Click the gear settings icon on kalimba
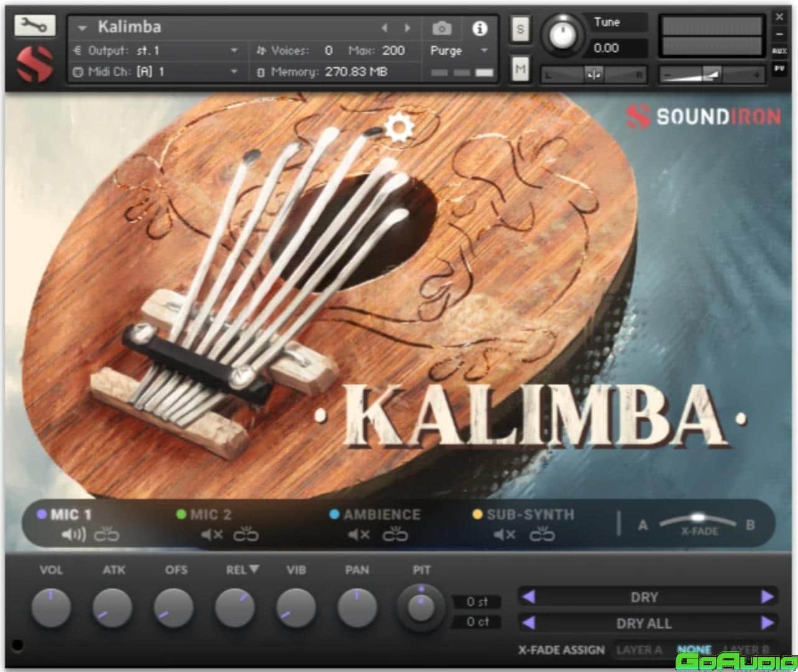798x672 pixels. 398,128
